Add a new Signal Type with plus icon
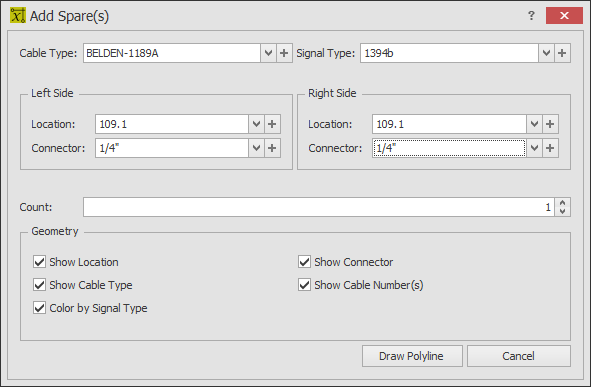591x387 pixels. tap(562, 53)
